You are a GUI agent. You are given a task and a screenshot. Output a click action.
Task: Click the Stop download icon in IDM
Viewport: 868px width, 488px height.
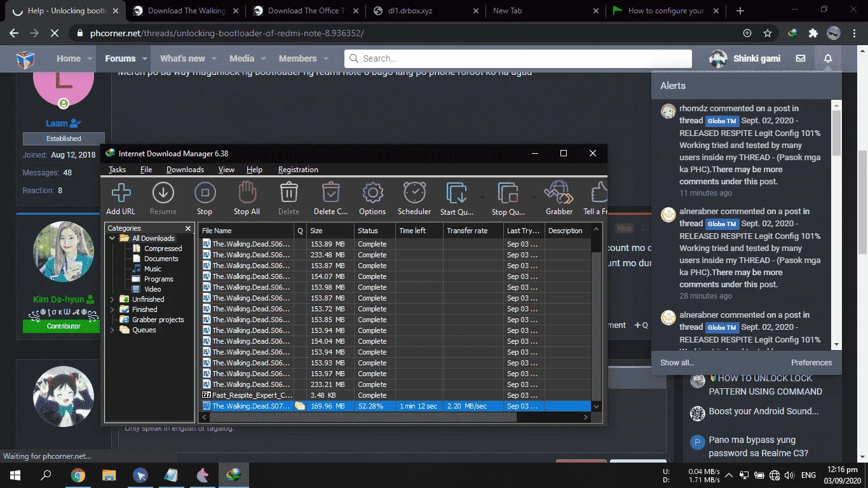click(205, 193)
